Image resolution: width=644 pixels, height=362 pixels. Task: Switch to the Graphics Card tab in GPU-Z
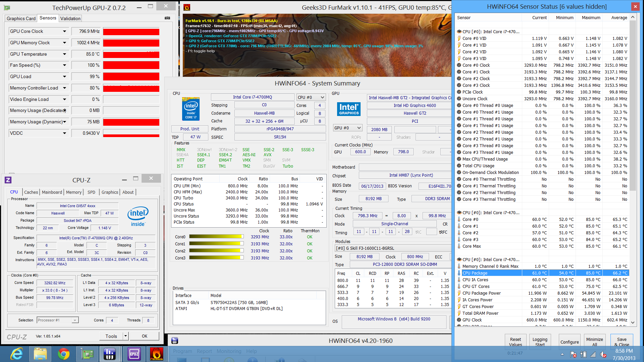pos(21,18)
